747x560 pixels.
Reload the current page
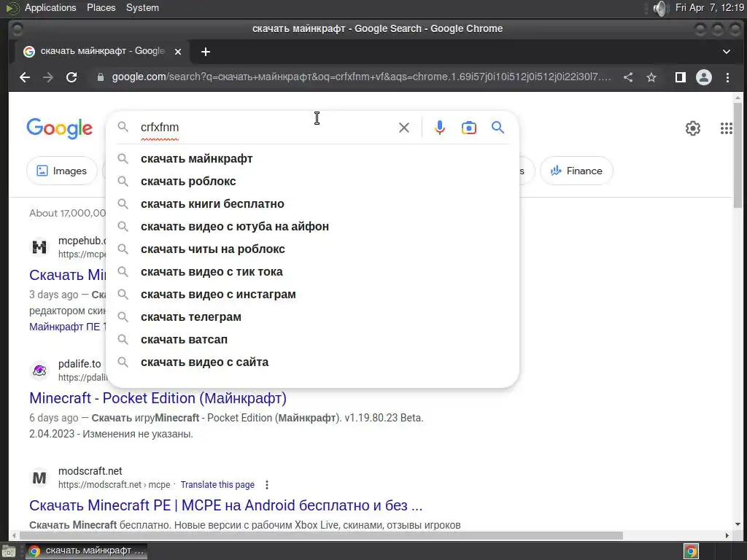tap(71, 77)
